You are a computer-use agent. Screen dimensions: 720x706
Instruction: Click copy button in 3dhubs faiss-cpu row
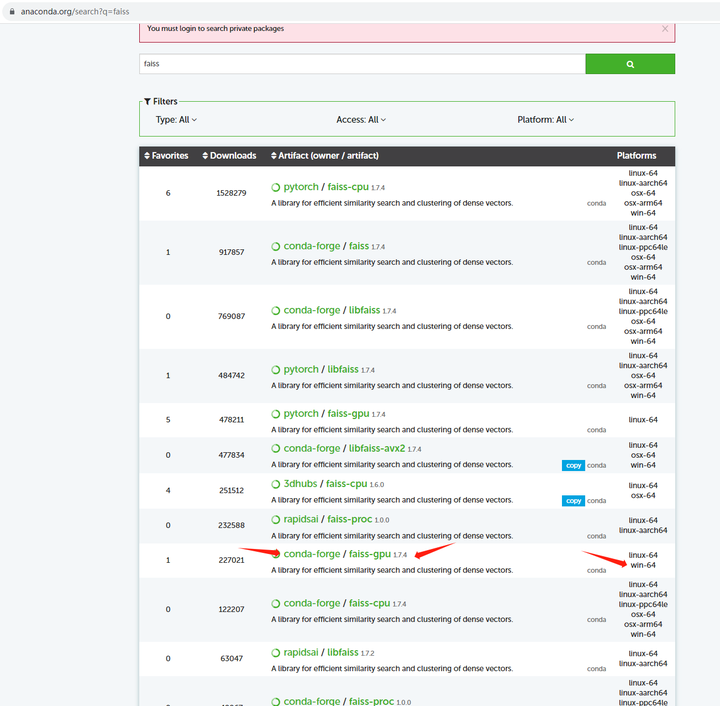tap(573, 501)
